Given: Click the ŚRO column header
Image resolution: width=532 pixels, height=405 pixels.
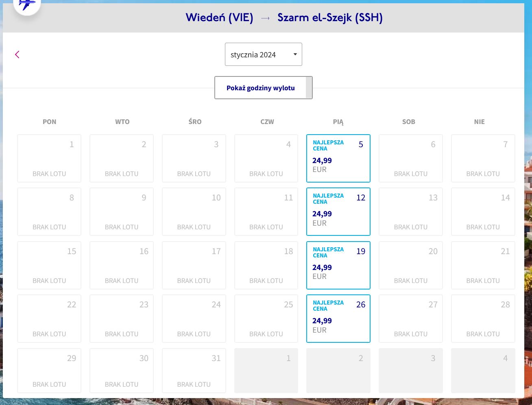Looking at the screenshot, I should (195, 122).
